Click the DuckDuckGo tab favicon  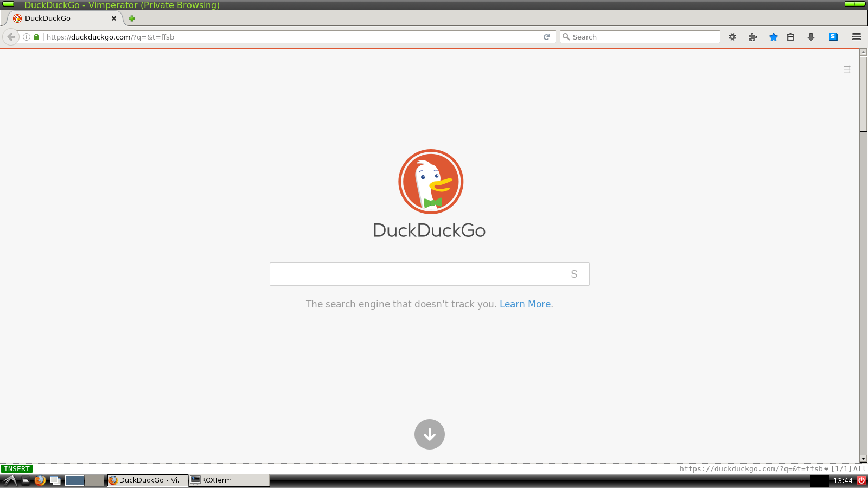pos(17,18)
